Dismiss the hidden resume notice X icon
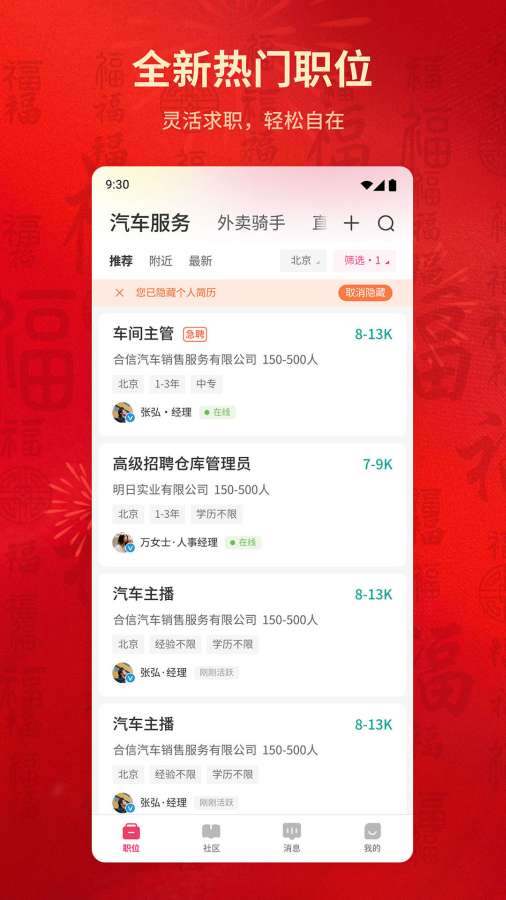Screen dimensions: 506x900 coord(119,293)
